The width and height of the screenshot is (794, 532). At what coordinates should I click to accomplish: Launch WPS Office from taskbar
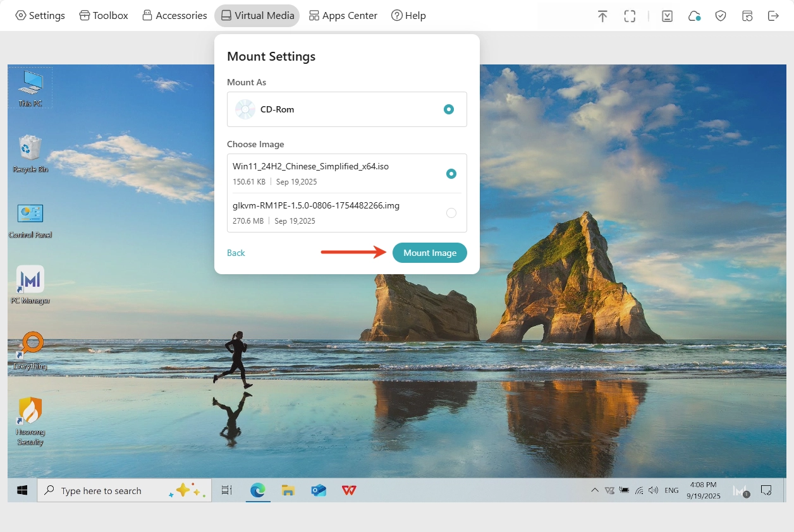click(x=348, y=490)
